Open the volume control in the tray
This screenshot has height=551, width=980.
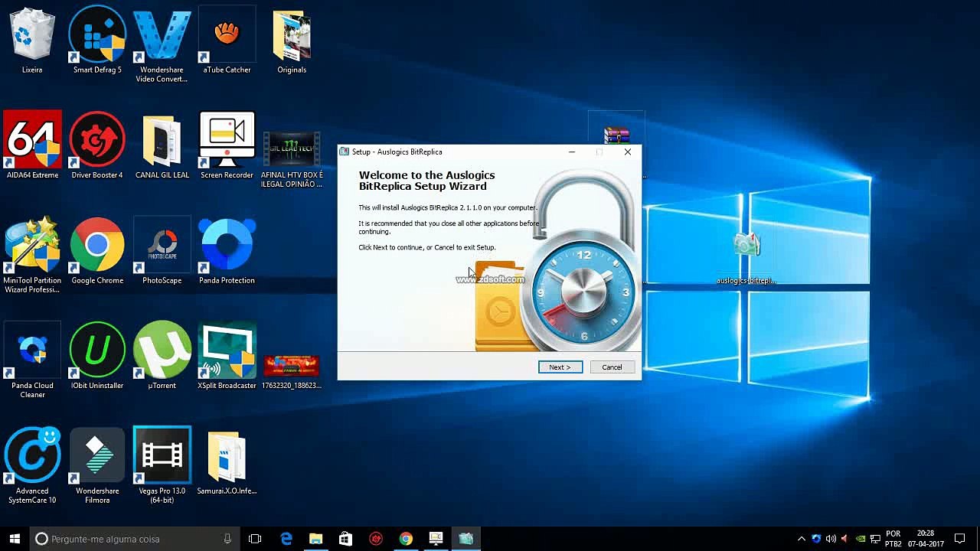coord(831,539)
